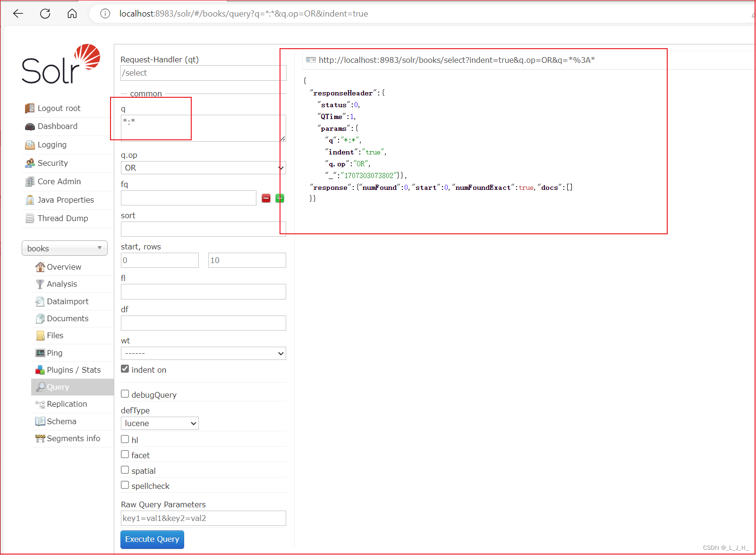This screenshot has height=555, width=756.
Task: Reload the page with the refresh icon
Action: pyautogui.click(x=45, y=14)
